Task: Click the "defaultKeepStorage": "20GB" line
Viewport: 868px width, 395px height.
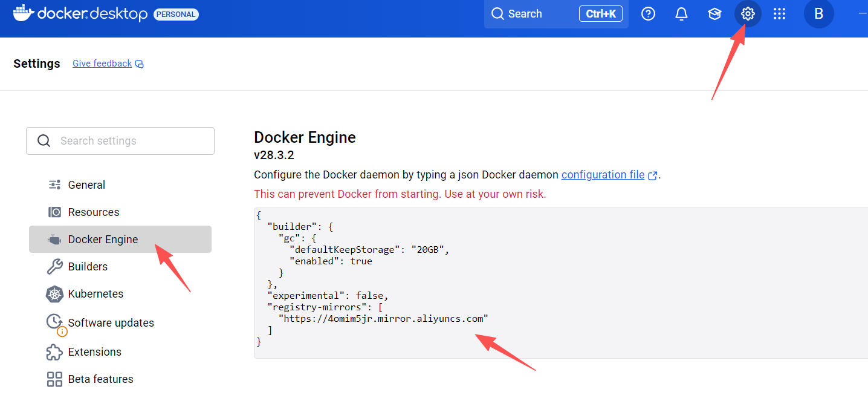Action: coord(369,250)
